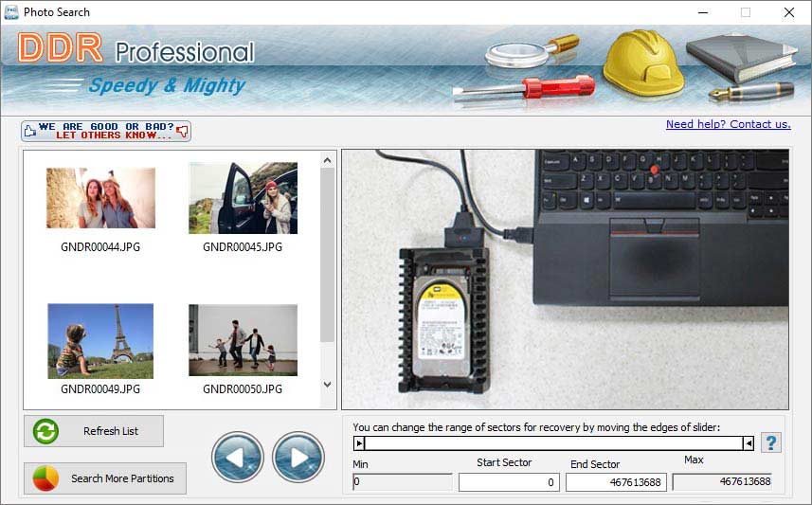Minimize the Photo Search window
This screenshot has width=812, height=505.
click(x=703, y=12)
